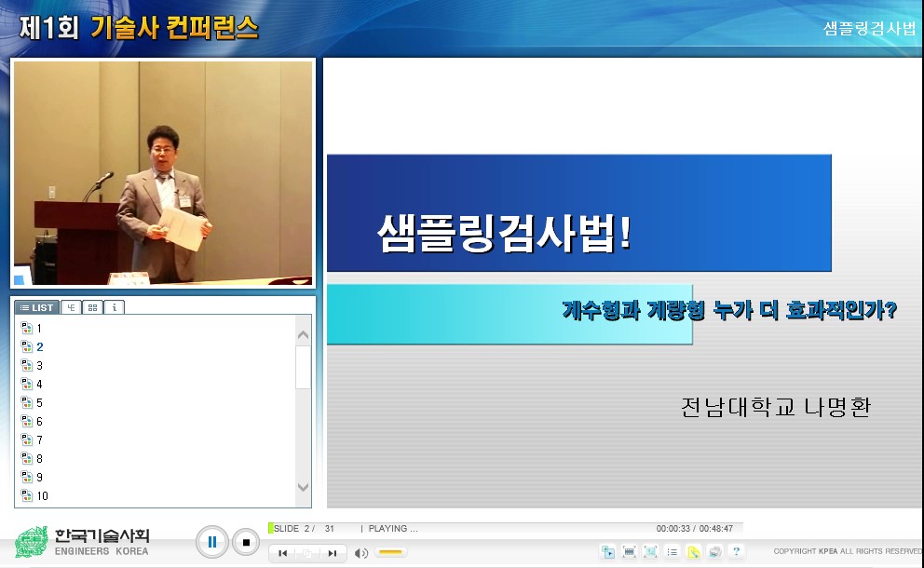Open the print icon
The width and height of the screenshot is (924, 568).
[x=714, y=550]
